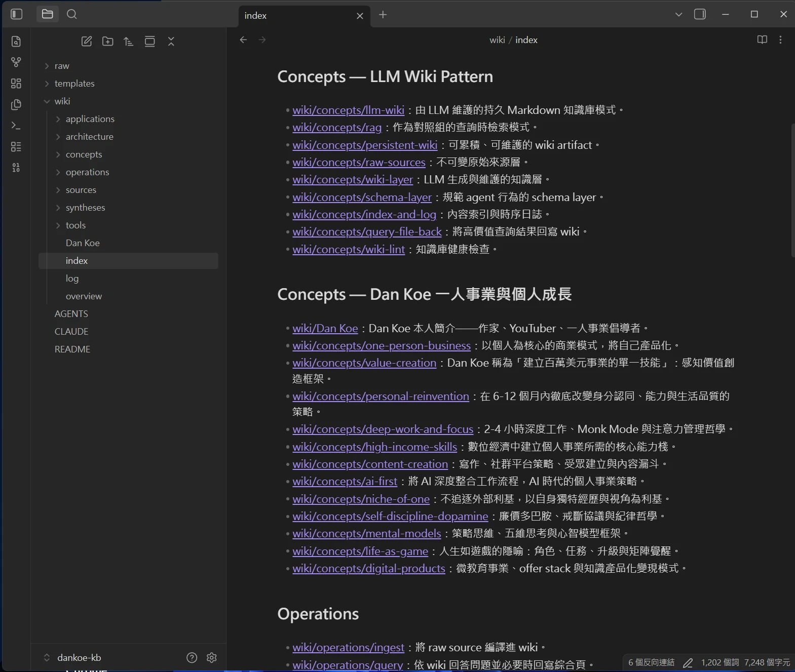Open the search panel

72,14
